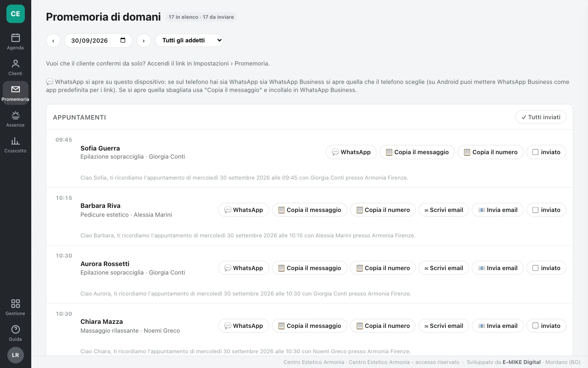Click Scrivi email for Chiara Mazza
The image size is (588, 368).
tap(444, 326)
